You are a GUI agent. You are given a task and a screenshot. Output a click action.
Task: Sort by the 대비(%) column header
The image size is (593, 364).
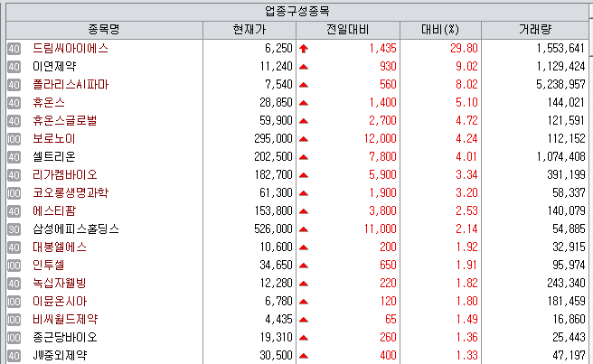coord(440,30)
